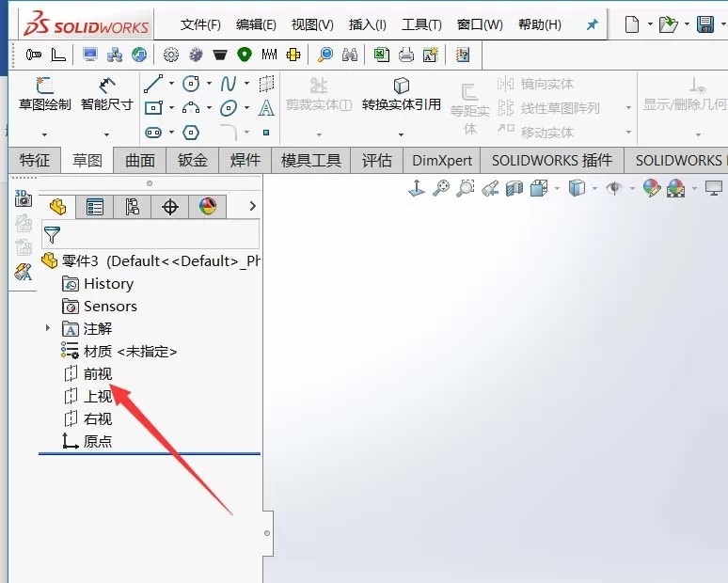This screenshot has height=583, width=728.
Task: Select the Straight Slot tool
Action: tap(153, 133)
